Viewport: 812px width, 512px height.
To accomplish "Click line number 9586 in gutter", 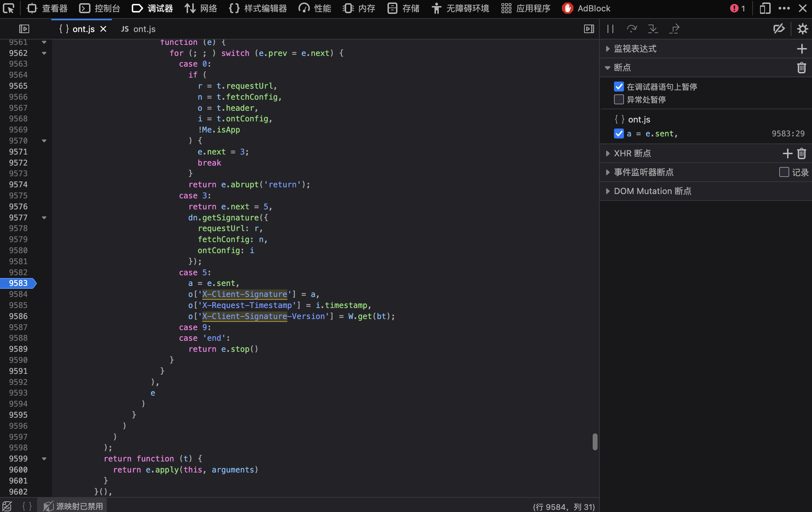I will tap(18, 316).
